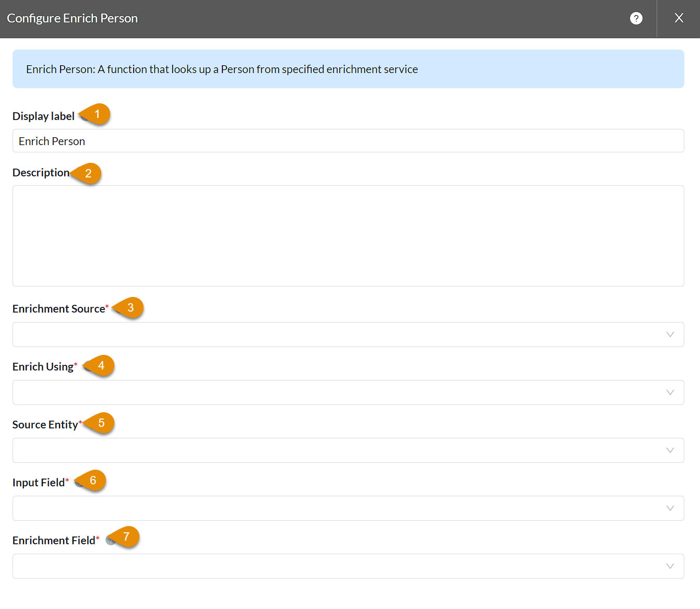Click the Source Entity field label
This screenshot has height=609, width=700.
pos(46,424)
